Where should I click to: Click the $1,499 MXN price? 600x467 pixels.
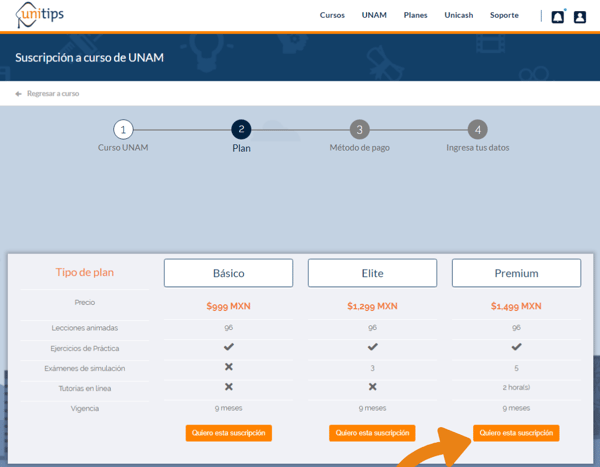click(516, 306)
